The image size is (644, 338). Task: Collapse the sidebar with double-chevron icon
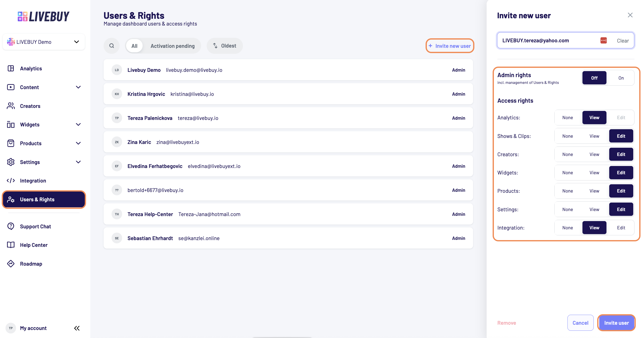pyautogui.click(x=77, y=328)
